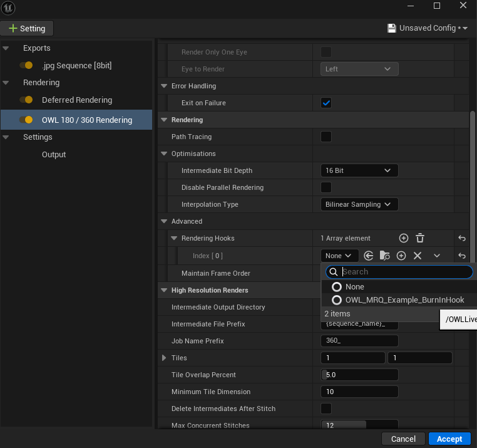Image resolution: width=477 pixels, height=448 pixels.
Task: Click the Job Name Prefix input field
Action: click(x=359, y=341)
